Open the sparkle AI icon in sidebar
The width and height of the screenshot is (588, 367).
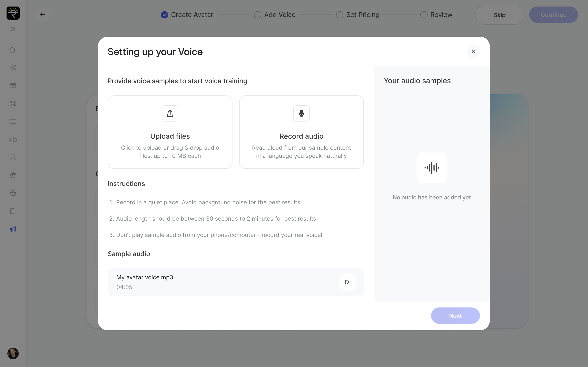pos(13,68)
